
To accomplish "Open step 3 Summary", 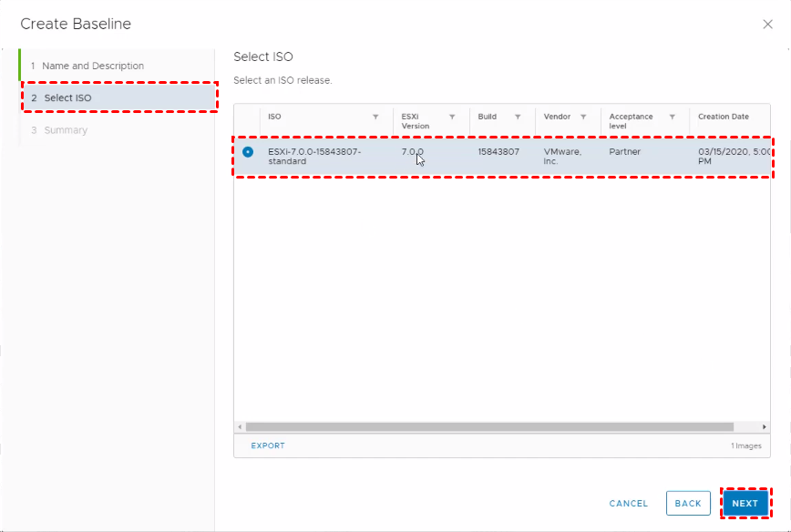I will point(59,130).
